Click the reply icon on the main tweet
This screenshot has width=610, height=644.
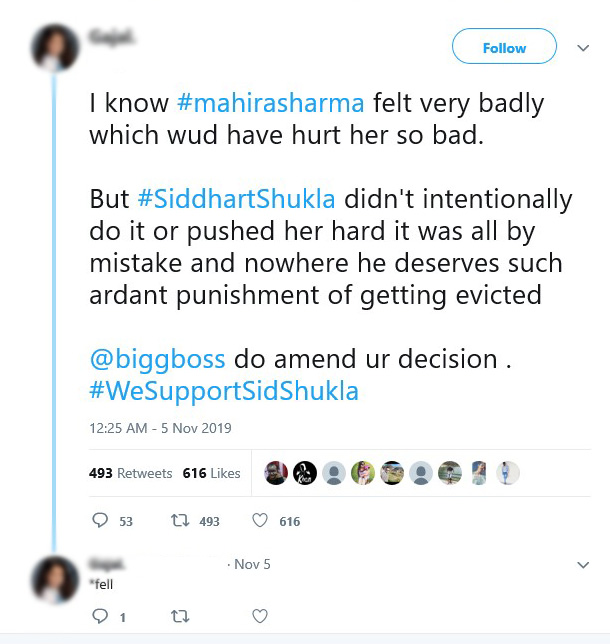pos(100,521)
